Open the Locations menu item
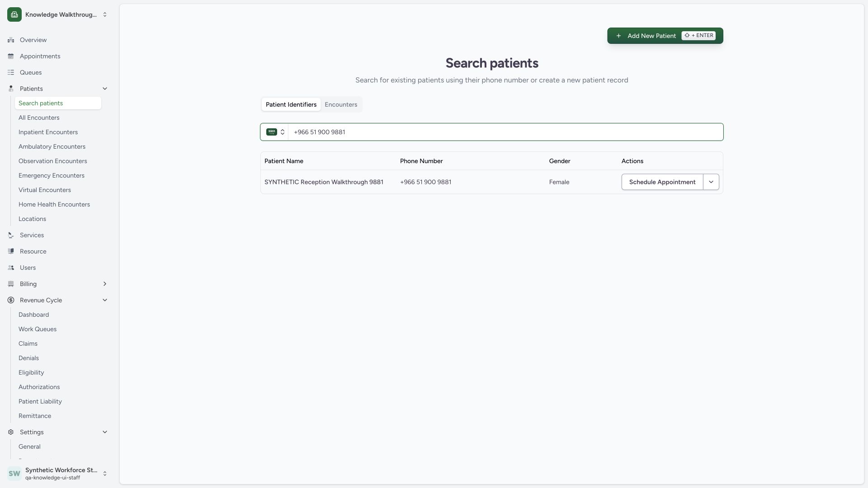 [x=58, y=219]
